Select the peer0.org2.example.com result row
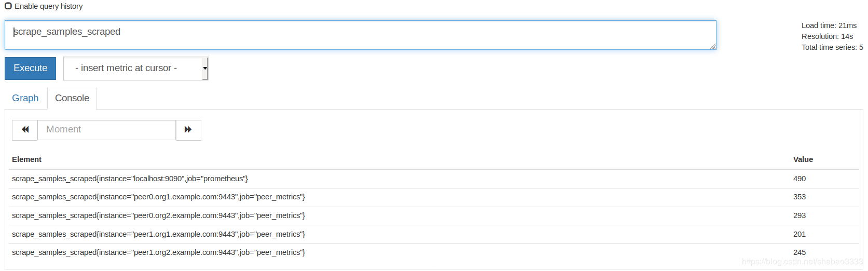The width and height of the screenshot is (868, 271). point(158,215)
